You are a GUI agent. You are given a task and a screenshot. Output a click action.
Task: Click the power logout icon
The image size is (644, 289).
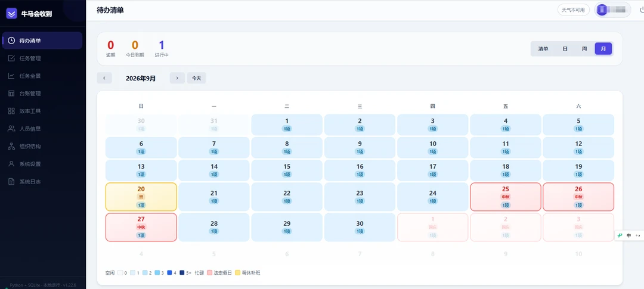pyautogui.click(x=640, y=10)
